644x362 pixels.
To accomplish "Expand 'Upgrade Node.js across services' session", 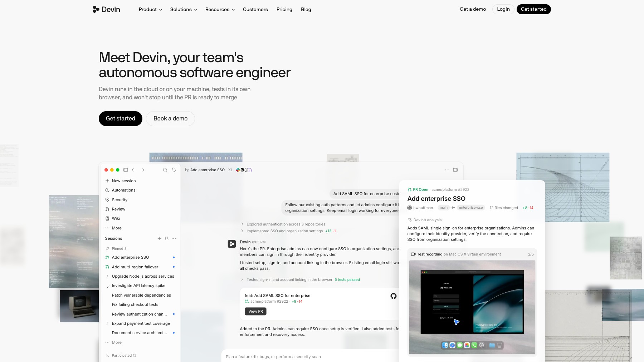I will [x=107, y=276].
